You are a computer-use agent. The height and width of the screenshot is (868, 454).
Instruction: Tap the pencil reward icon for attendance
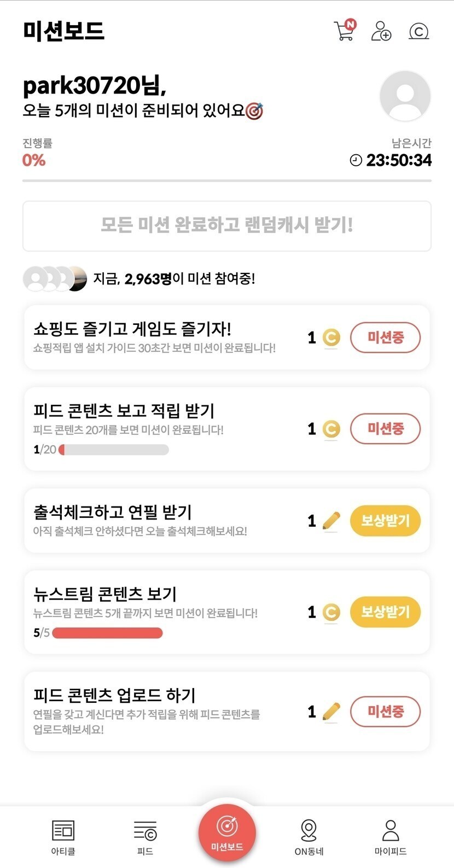tap(331, 521)
